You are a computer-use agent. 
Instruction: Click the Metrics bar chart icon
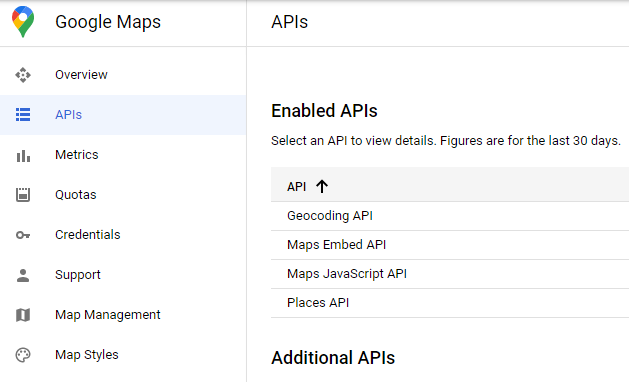tap(23, 156)
